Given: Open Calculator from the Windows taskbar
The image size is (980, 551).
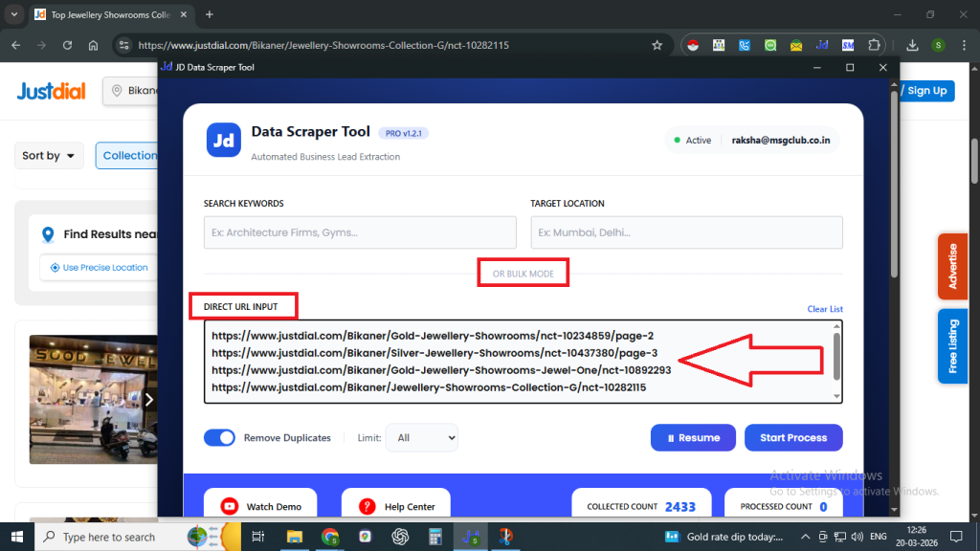Looking at the screenshot, I should click(434, 537).
